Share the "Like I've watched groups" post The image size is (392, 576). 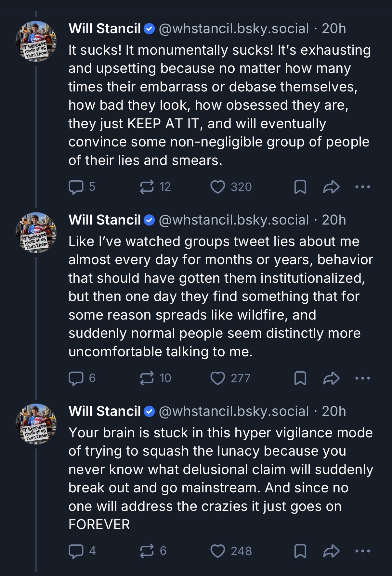tap(331, 378)
